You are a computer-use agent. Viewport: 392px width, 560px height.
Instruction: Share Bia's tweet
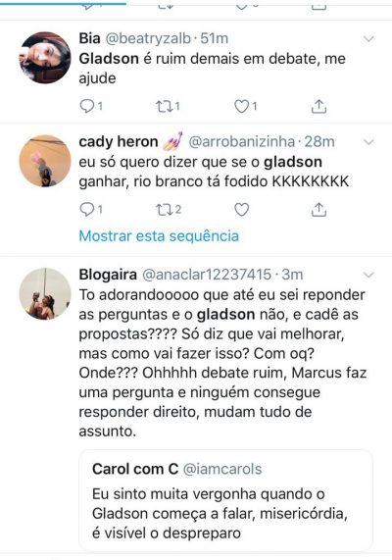coord(318,106)
